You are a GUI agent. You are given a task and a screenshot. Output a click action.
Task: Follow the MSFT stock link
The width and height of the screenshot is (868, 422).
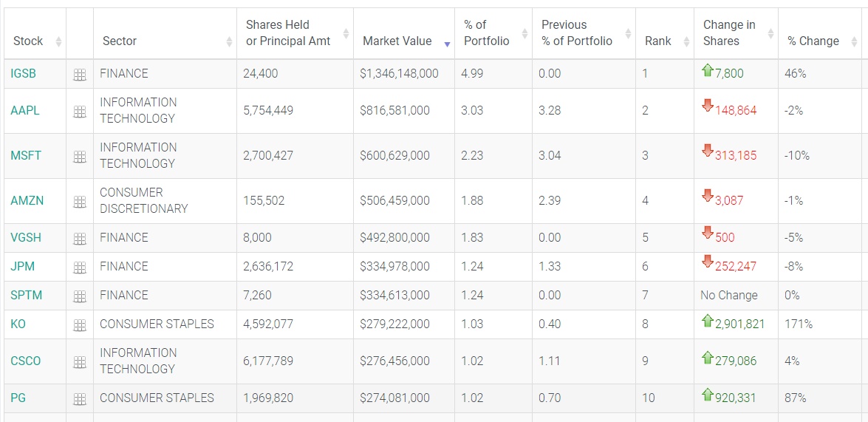[26, 156]
